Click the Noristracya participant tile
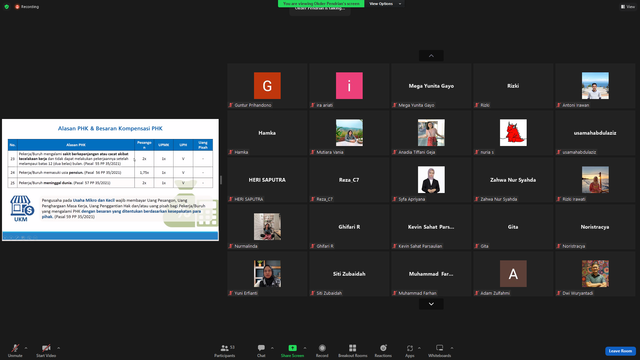The width and height of the screenshot is (640, 360). 595,227
